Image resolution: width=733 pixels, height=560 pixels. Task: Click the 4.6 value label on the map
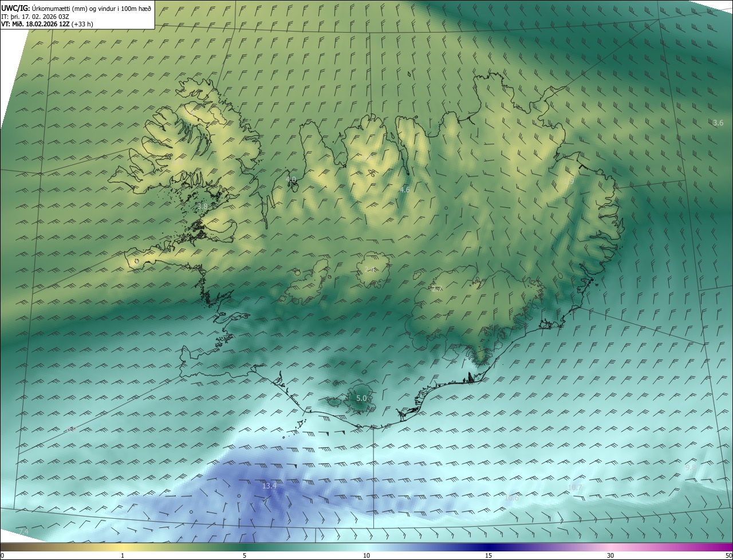(404, 190)
